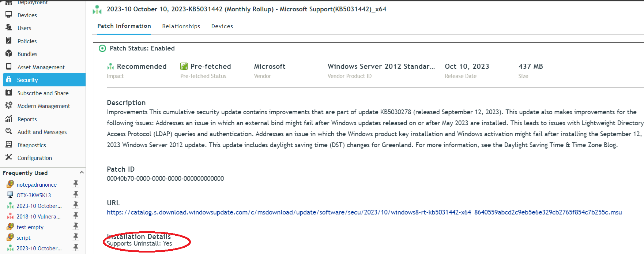This screenshot has height=254, width=644.
Task: Click the Configuration wrench icon
Action: coord(10,157)
